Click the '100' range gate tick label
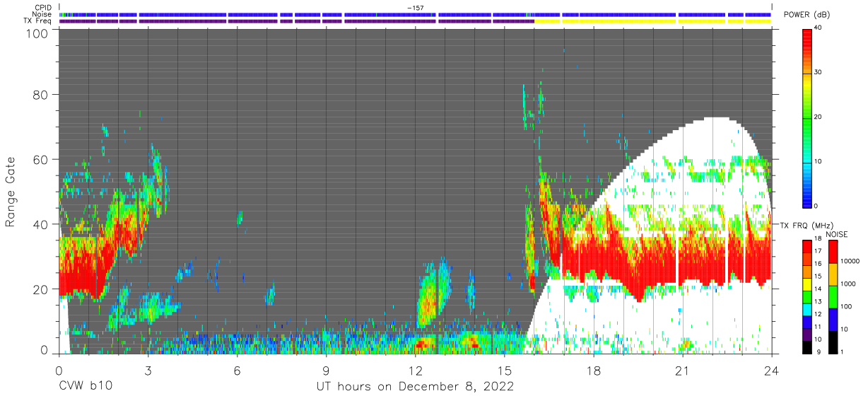 pyautogui.click(x=38, y=34)
